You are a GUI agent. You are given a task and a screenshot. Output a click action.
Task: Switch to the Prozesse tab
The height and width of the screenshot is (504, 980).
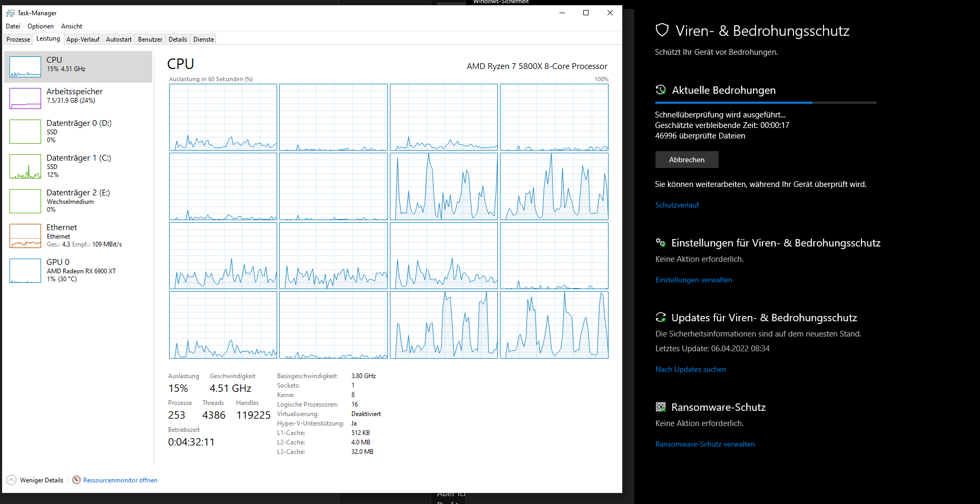click(18, 39)
